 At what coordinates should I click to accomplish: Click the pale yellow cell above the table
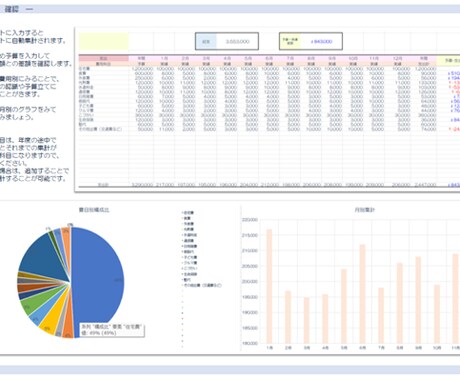click(104, 42)
